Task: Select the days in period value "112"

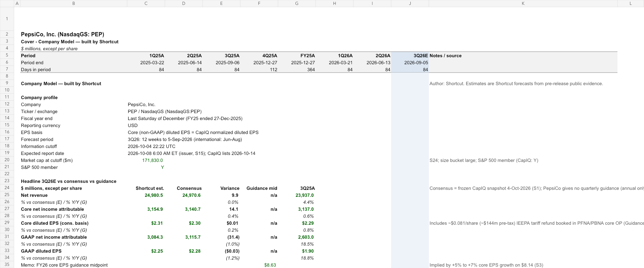Action: coord(273,69)
